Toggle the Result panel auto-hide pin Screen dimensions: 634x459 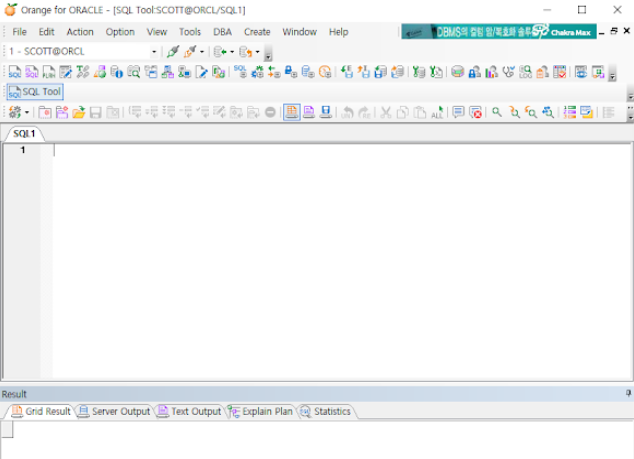(x=628, y=393)
